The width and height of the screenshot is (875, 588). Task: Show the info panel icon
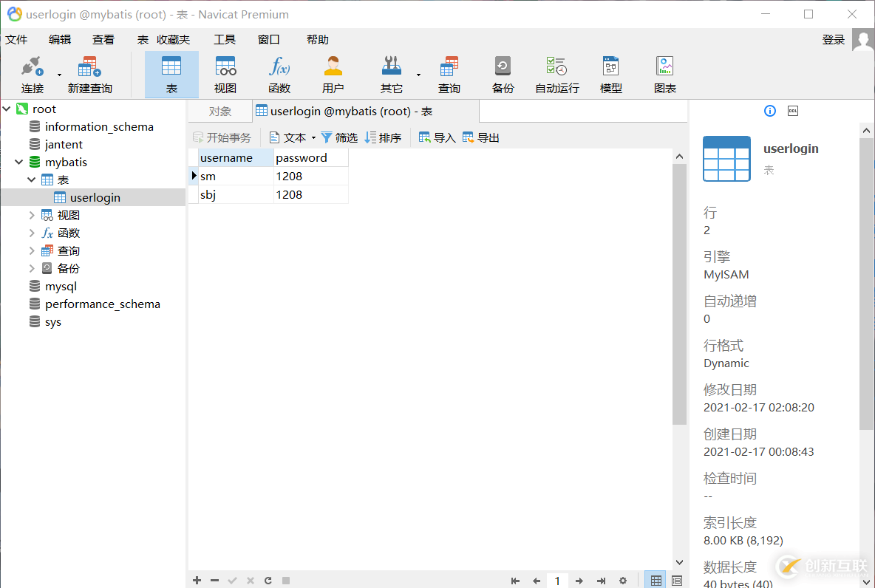(x=769, y=111)
